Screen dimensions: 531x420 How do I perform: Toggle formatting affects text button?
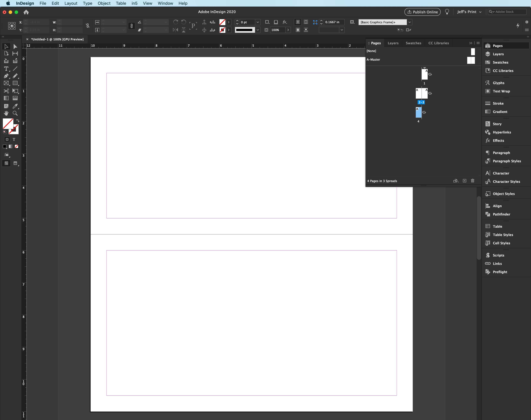14,139
